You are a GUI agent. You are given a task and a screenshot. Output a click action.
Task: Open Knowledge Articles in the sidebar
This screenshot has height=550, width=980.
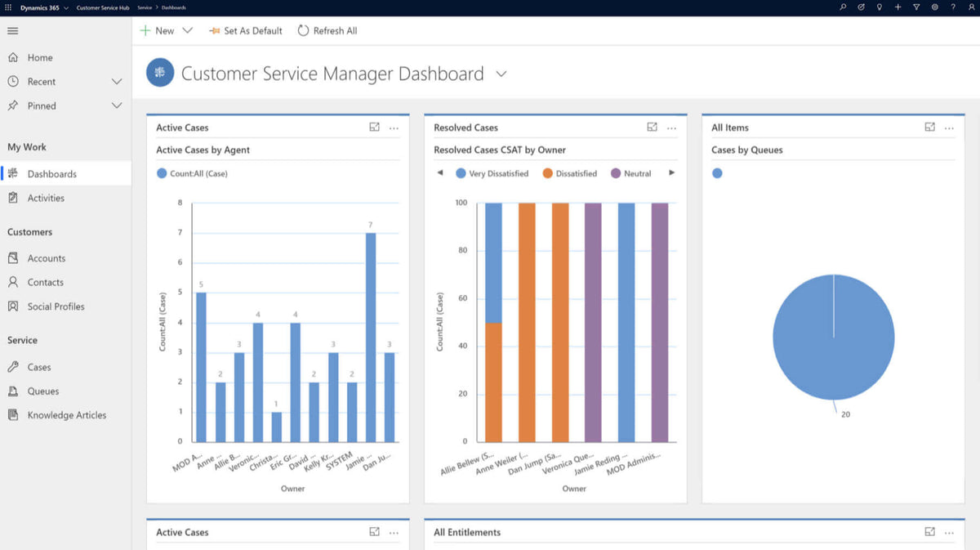click(x=66, y=415)
